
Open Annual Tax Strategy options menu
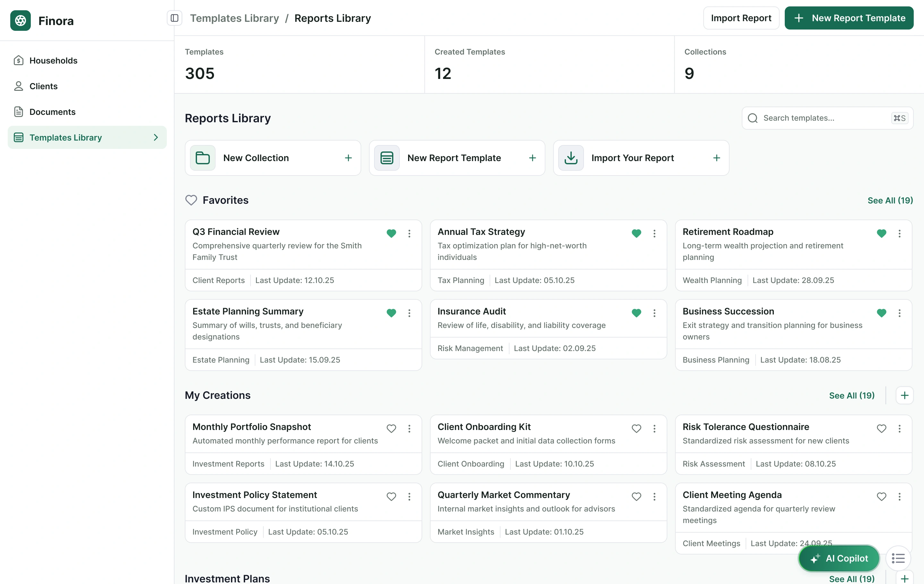654,233
